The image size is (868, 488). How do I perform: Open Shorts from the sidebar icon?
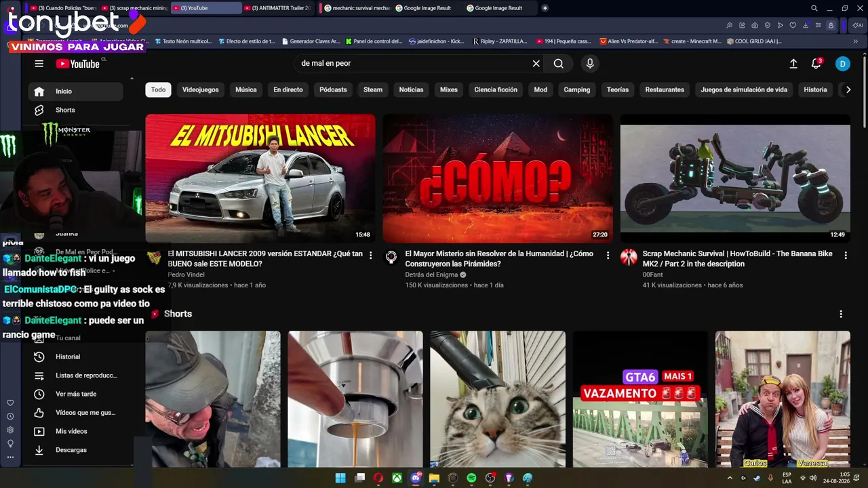[39, 110]
